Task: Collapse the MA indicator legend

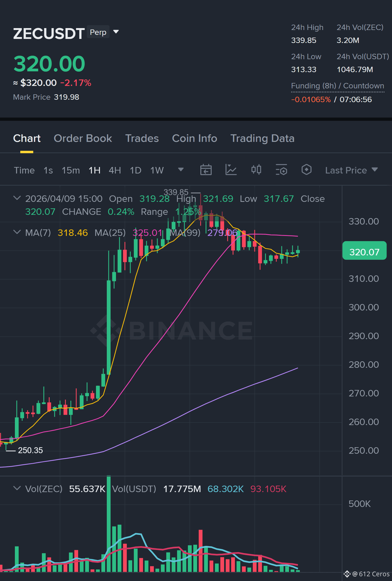Action: [x=17, y=232]
